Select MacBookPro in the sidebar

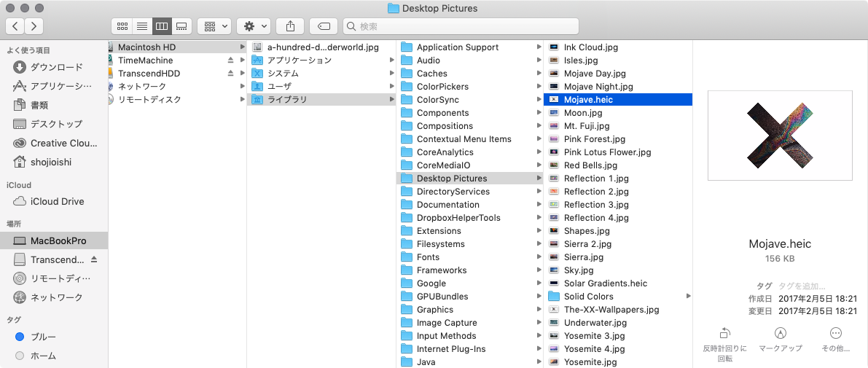click(54, 240)
